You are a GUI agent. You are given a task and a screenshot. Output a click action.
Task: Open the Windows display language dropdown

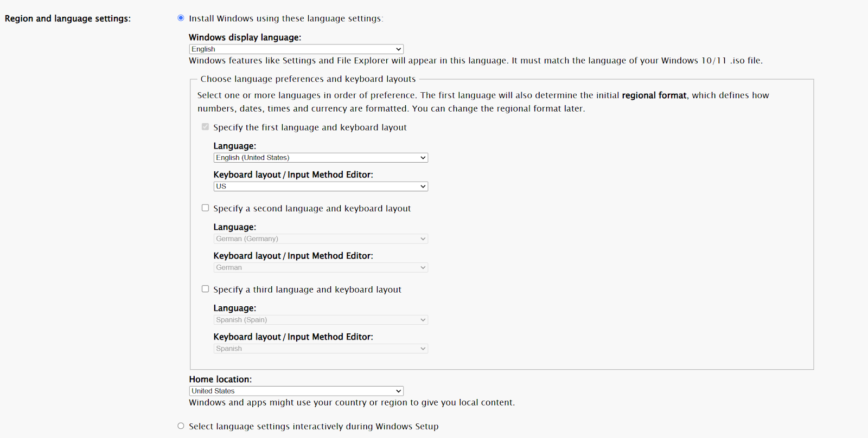(296, 49)
